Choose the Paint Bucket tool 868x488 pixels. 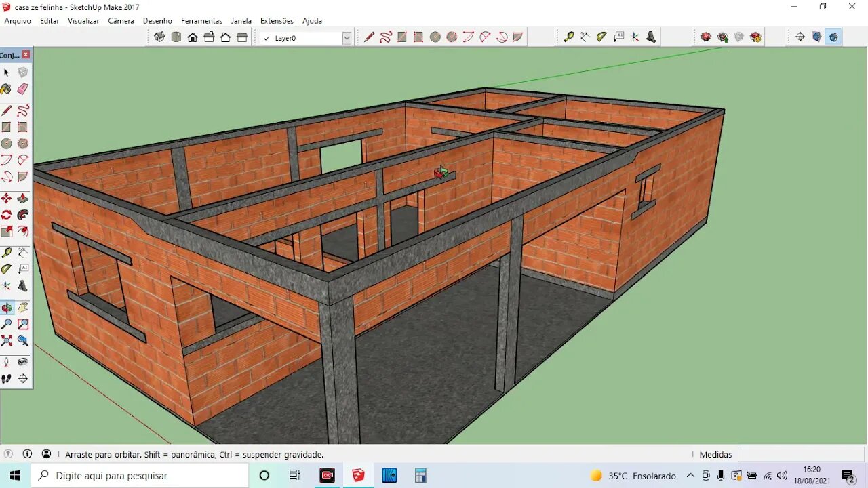pyautogui.click(x=7, y=89)
